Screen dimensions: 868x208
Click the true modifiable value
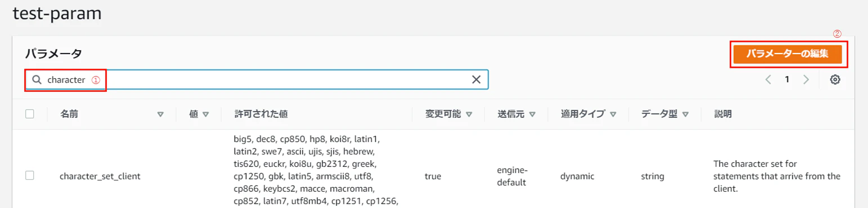tap(433, 176)
